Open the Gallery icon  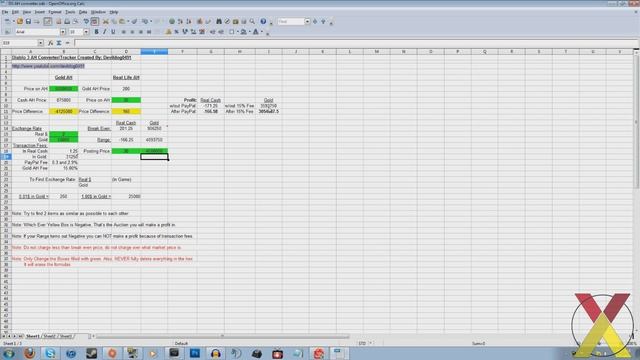pyautogui.click(x=236, y=21)
